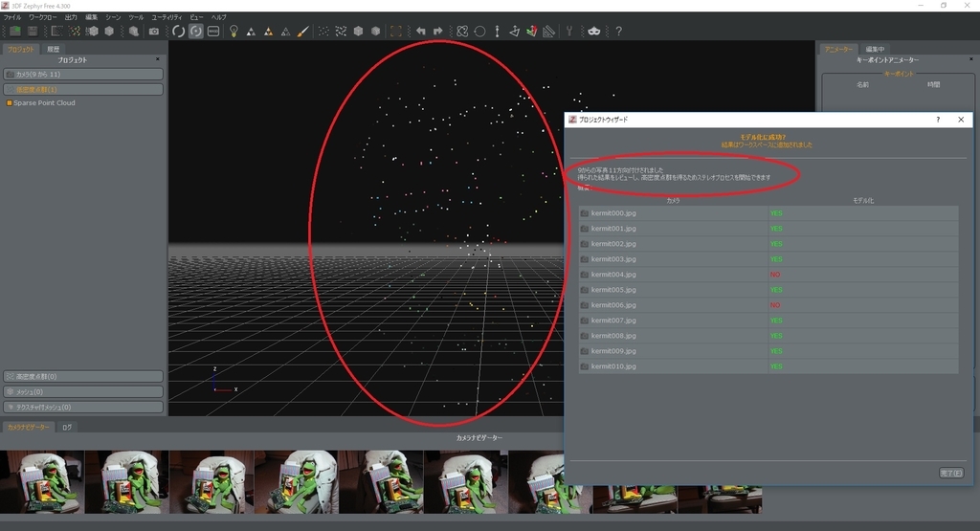Toggle the Sparse Point Cloud orange checkbox
This screenshot has width=980, height=531.
(10, 103)
